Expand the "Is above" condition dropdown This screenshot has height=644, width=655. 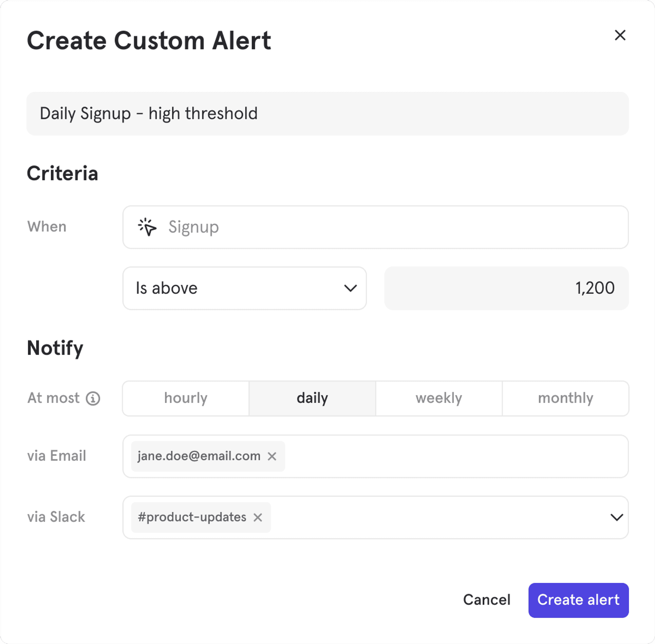[244, 288]
